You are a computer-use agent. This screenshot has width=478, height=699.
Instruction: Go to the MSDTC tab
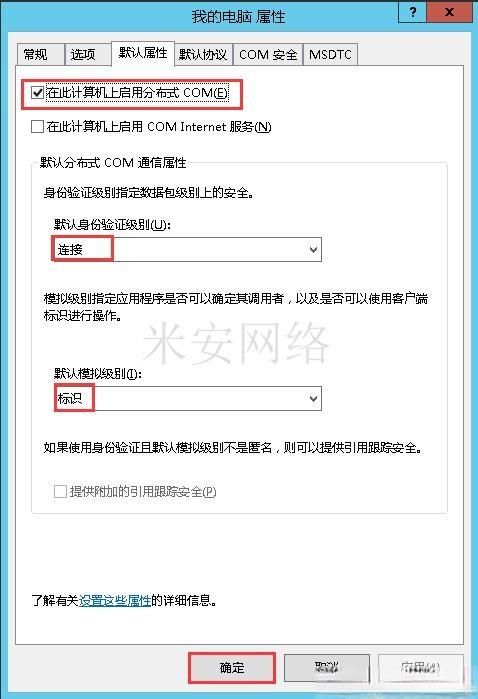330,55
